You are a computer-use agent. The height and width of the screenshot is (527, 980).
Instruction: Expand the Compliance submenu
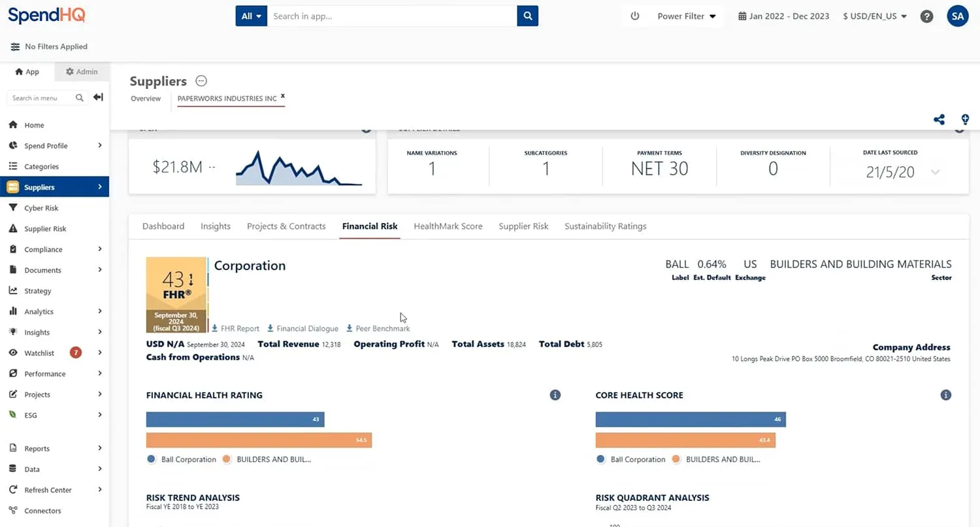(x=100, y=249)
